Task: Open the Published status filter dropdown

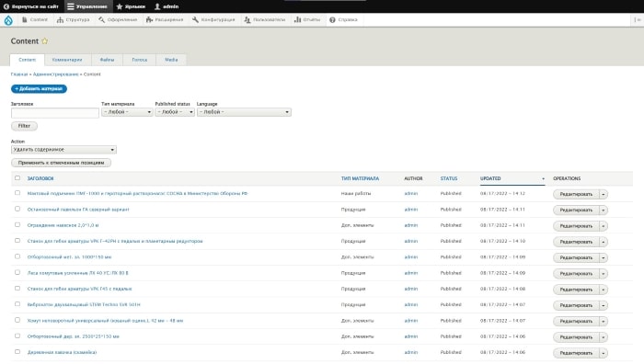Action: [x=175, y=112]
